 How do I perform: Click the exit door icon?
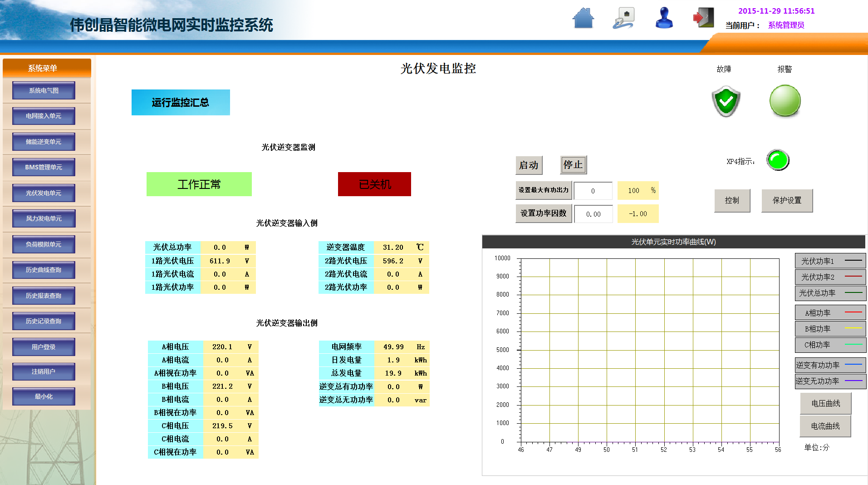703,18
